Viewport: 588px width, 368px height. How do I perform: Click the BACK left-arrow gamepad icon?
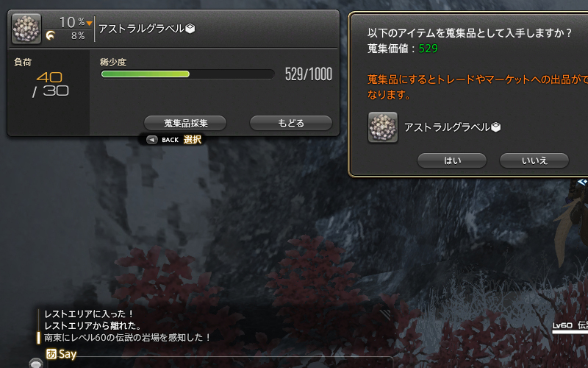point(152,140)
